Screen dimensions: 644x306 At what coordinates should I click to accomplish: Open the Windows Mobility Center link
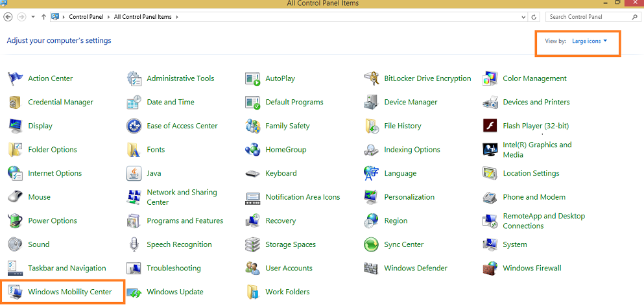70,292
